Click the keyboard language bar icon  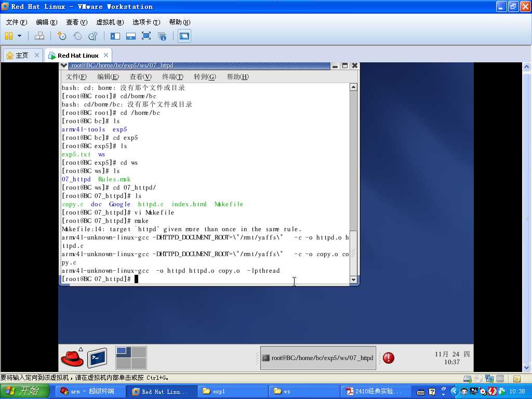point(421,392)
